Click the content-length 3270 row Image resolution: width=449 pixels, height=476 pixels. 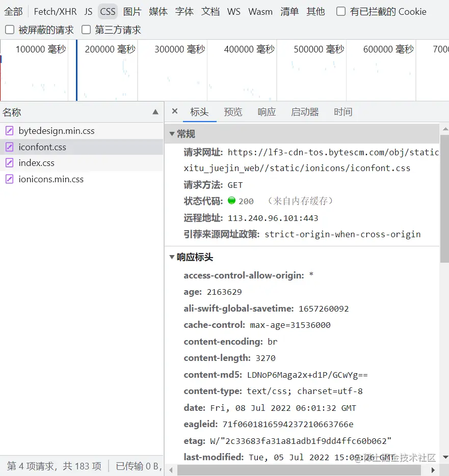coord(229,358)
